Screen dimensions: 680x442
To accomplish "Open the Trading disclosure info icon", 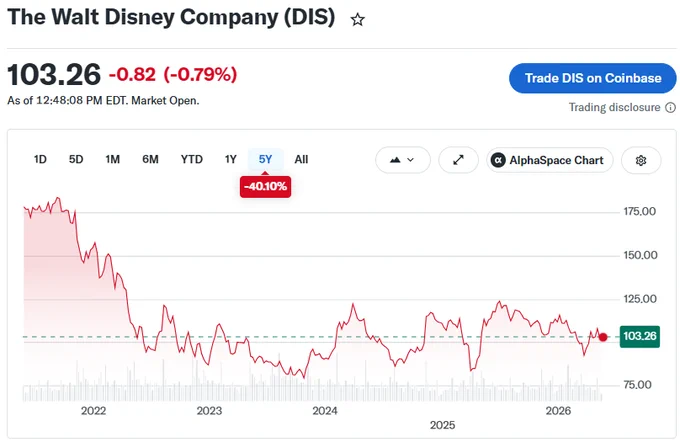I will [670, 108].
